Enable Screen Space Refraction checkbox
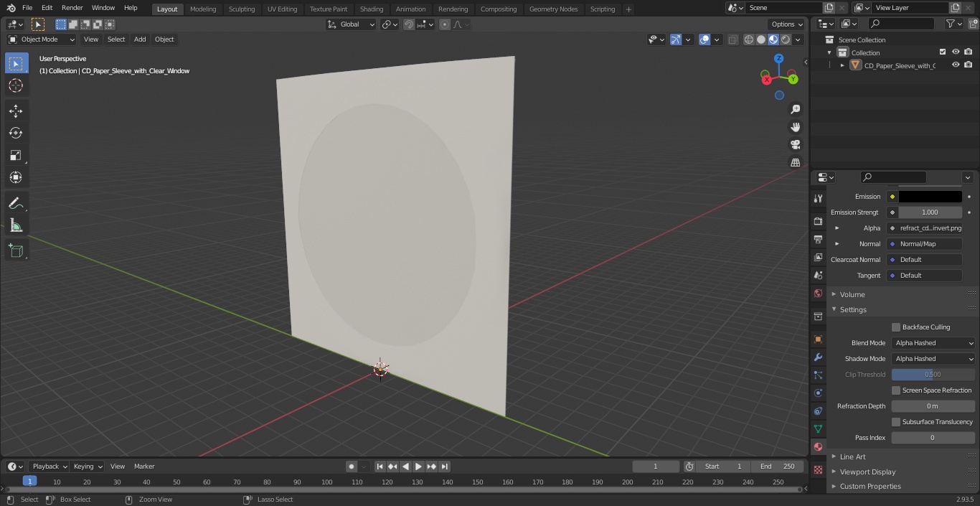 pyautogui.click(x=896, y=390)
